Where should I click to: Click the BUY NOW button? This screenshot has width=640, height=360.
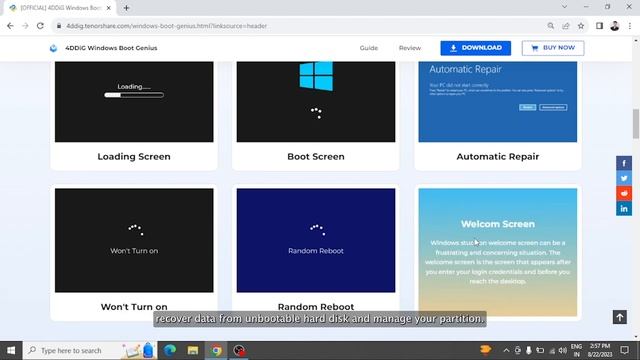click(x=553, y=48)
